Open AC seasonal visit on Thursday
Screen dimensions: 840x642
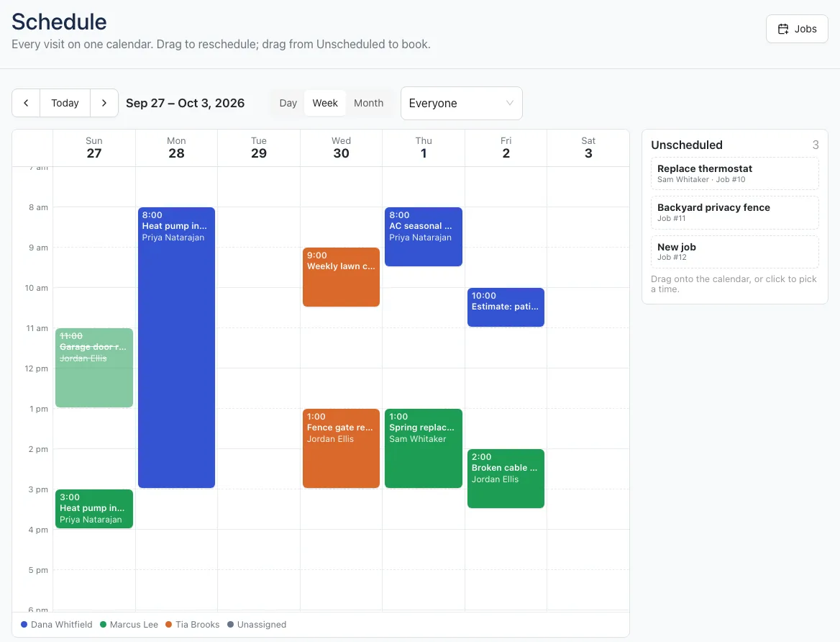(x=423, y=237)
